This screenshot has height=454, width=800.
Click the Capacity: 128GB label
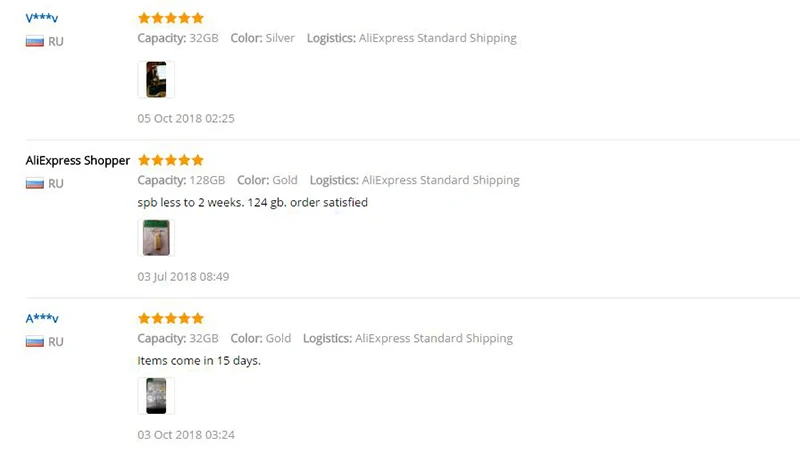click(x=181, y=180)
